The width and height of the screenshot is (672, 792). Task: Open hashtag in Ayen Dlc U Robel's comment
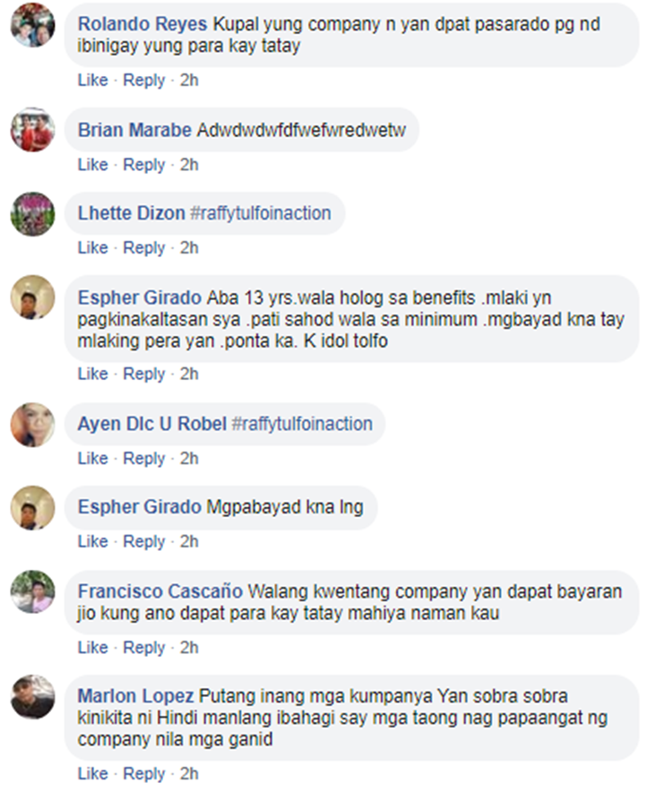302,424
